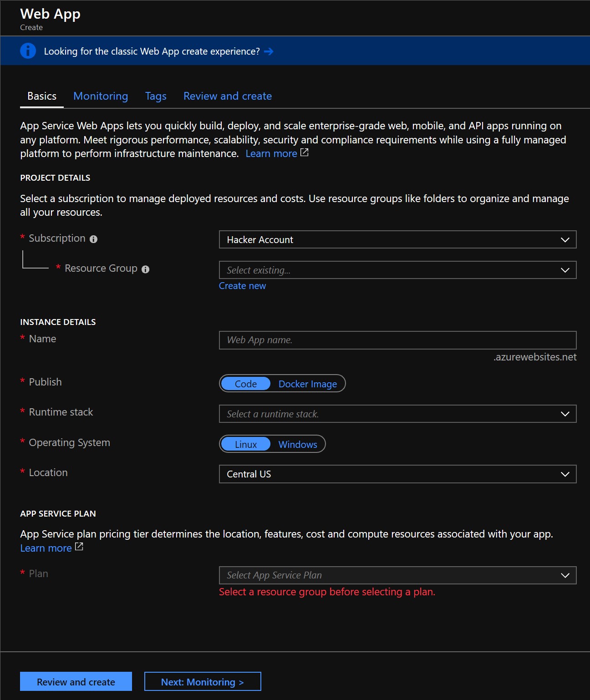Click Learn more link in the App Service intro
590x700 pixels.
[x=271, y=153]
